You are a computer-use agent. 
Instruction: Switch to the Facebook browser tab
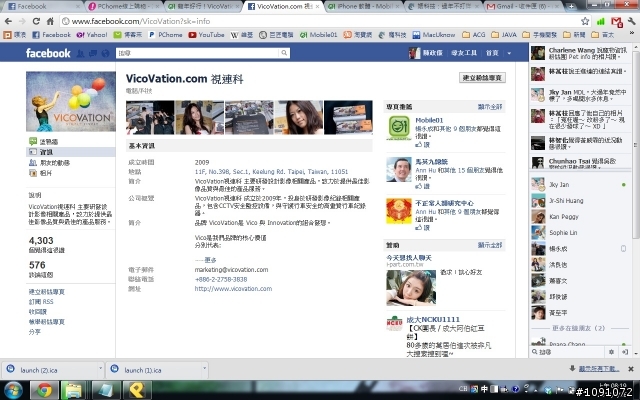coord(43,7)
